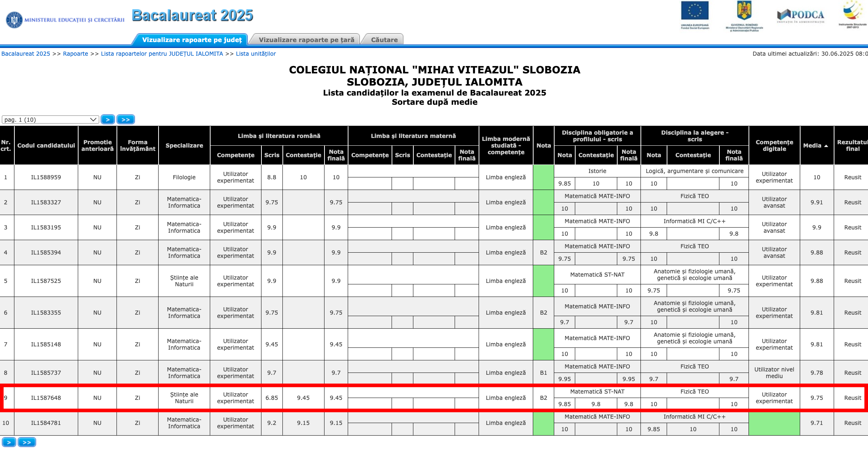Open Lista rapoartelor pentru JUDEȚUL IALOMITA link
The image size is (868, 450).
tap(162, 54)
